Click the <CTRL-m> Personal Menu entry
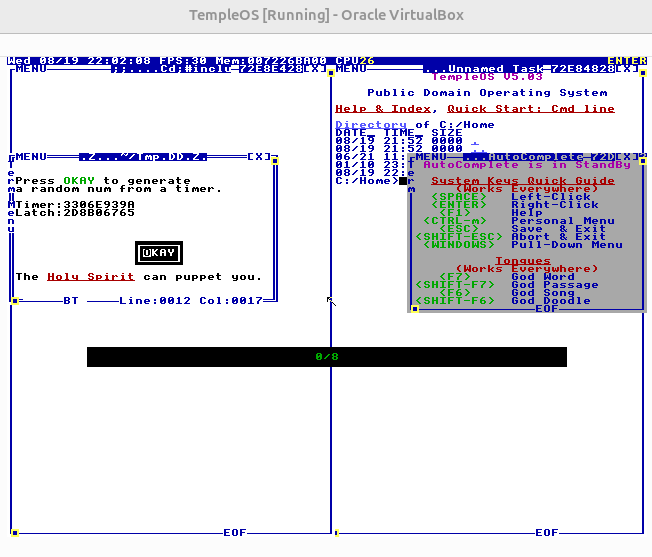The width and height of the screenshot is (652, 557). (x=519, y=221)
